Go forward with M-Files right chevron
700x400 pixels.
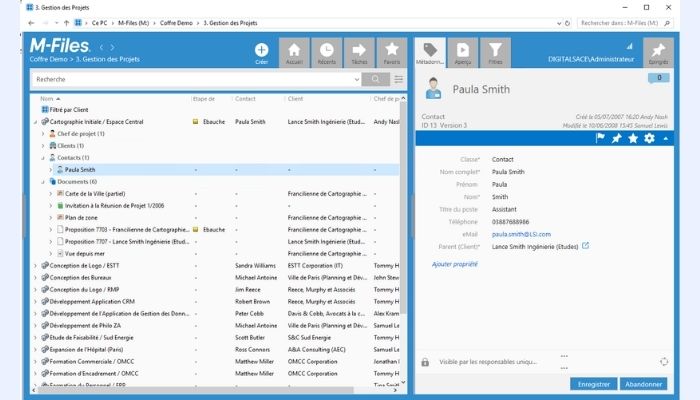point(112,47)
